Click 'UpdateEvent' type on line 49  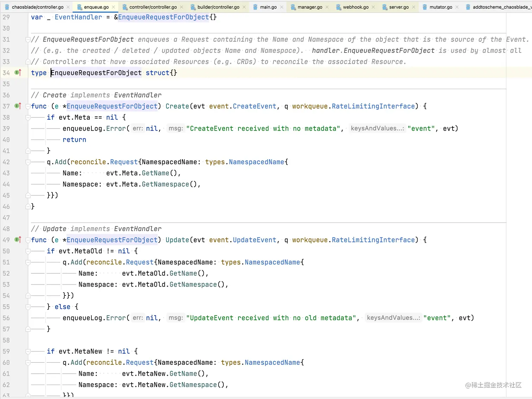pos(255,240)
